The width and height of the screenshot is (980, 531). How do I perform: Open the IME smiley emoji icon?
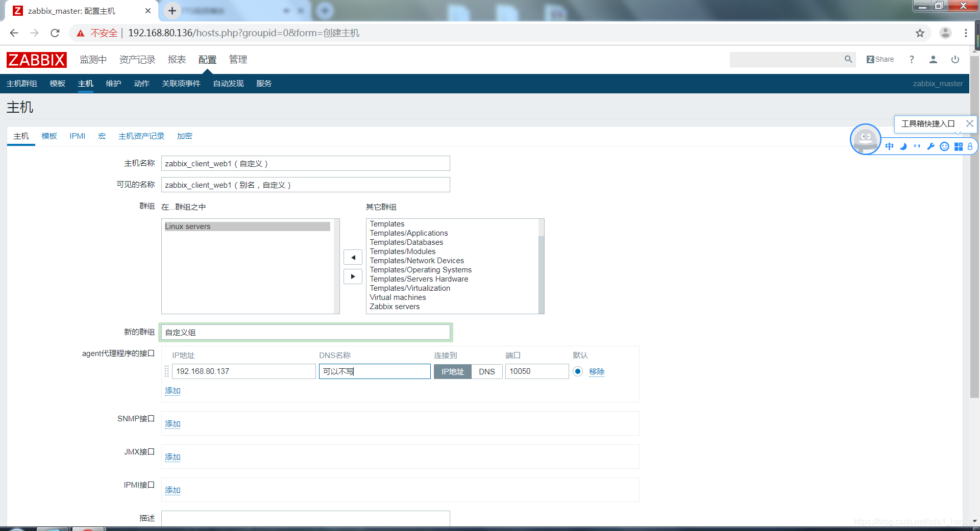click(x=944, y=146)
